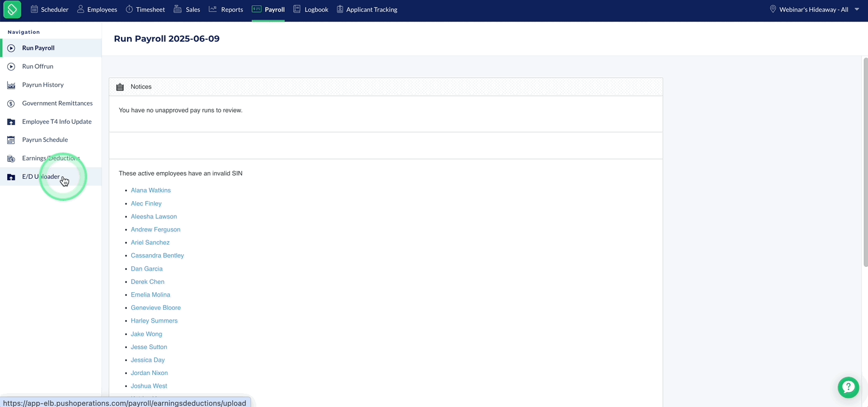Open Harley Summers employee link
Screen dimensions: 868x407
coord(154,321)
